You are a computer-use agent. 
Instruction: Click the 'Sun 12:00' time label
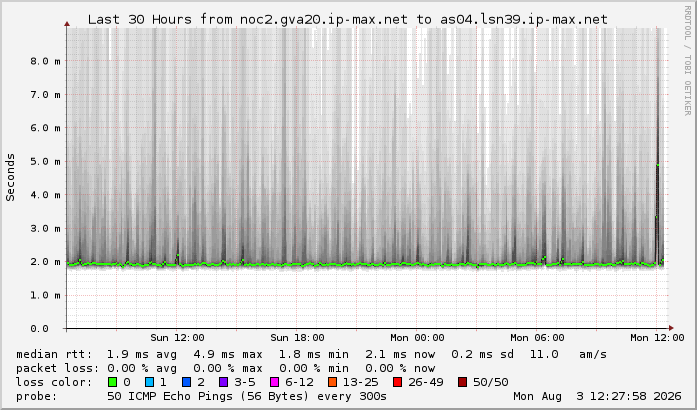(177, 338)
